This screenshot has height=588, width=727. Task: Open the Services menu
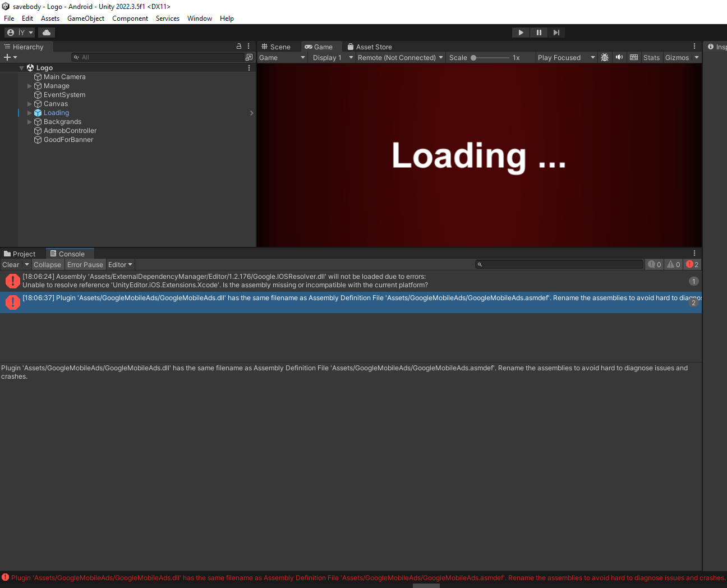coord(168,19)
